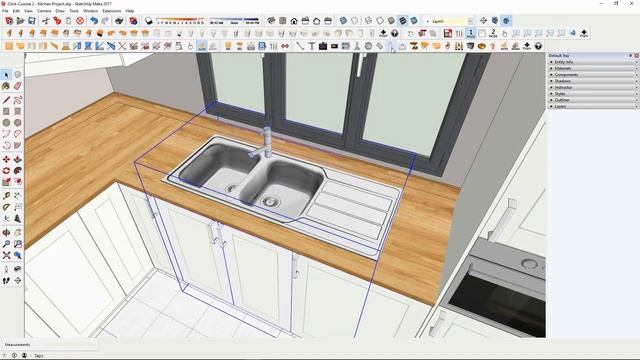Pin the Default Tray auto-hide
The height and width of the screenshot is (360, 640).
pyautogui.click(x=631, y=56)
